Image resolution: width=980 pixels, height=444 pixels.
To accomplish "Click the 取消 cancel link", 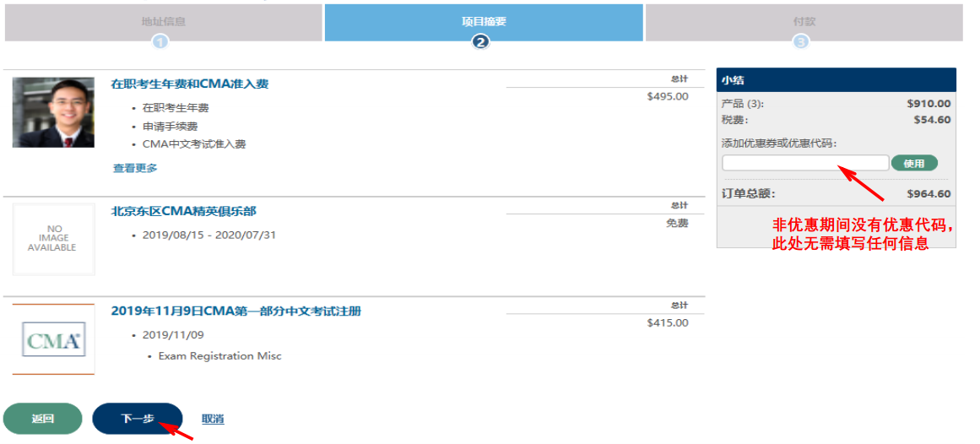I will [213, 419].
